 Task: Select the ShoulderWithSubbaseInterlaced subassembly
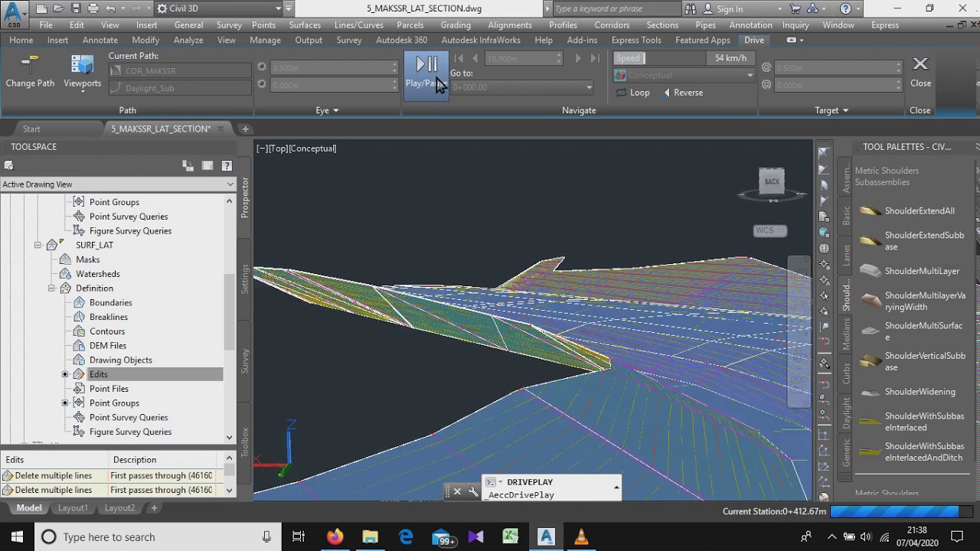(x=913, y=422)
